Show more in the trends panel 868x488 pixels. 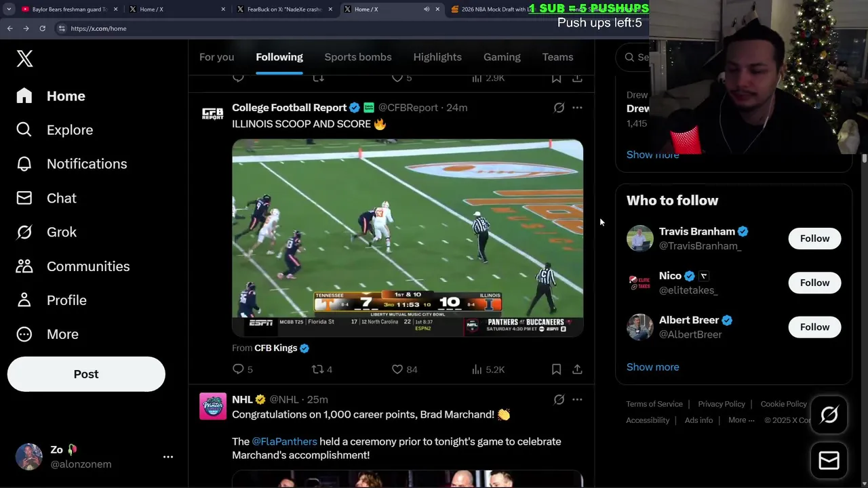(652, 155)
